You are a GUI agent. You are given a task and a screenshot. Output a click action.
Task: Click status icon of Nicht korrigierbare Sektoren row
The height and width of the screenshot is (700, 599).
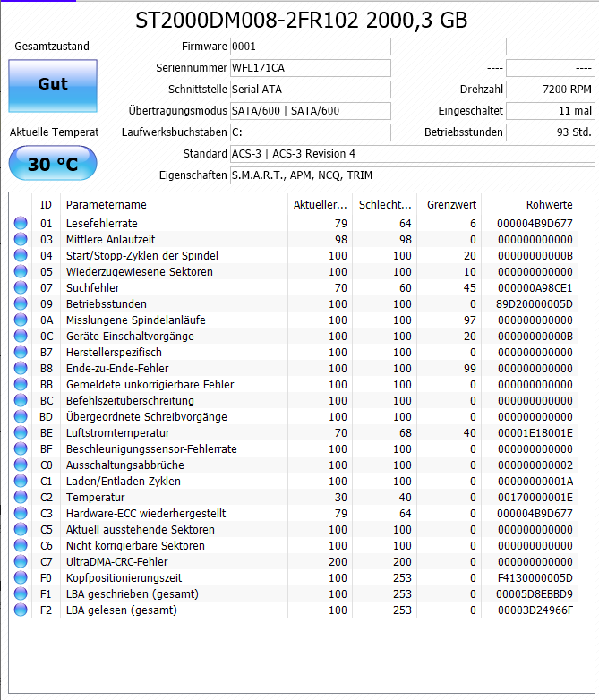tap(21, 544)
